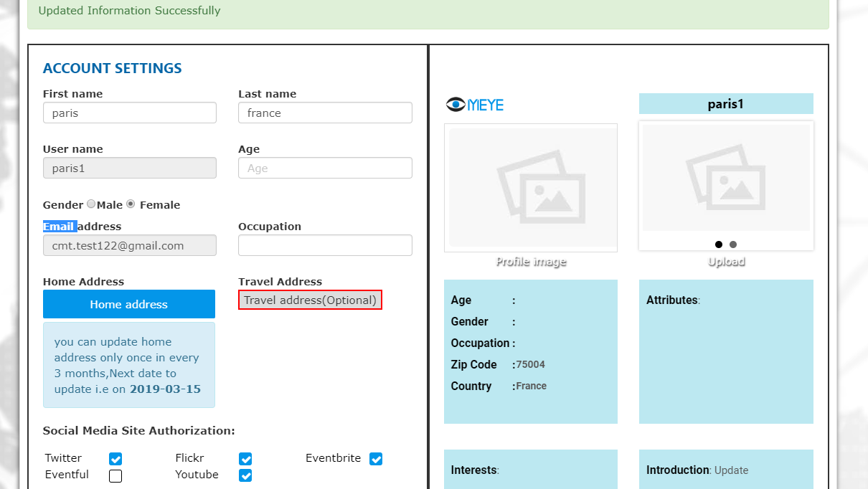
Task: Click the MEYE logo
Action: 475,105
